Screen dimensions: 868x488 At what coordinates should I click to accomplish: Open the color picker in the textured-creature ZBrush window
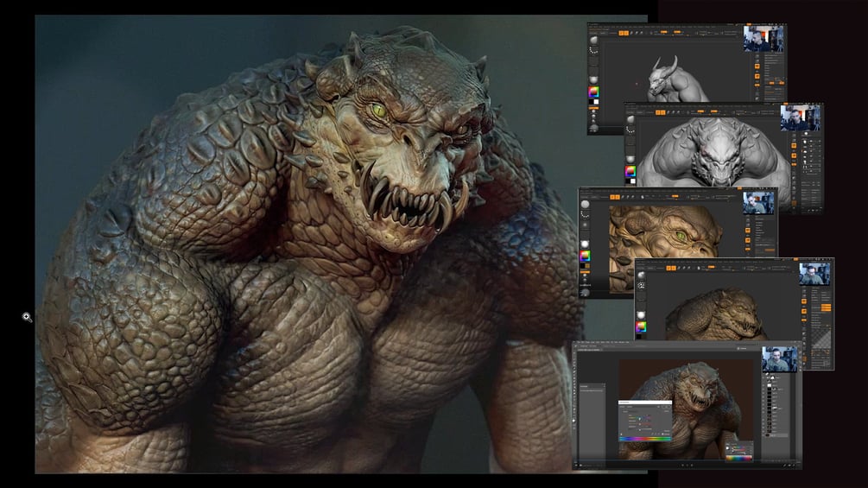pyautogui.click(x=641, y=326)
